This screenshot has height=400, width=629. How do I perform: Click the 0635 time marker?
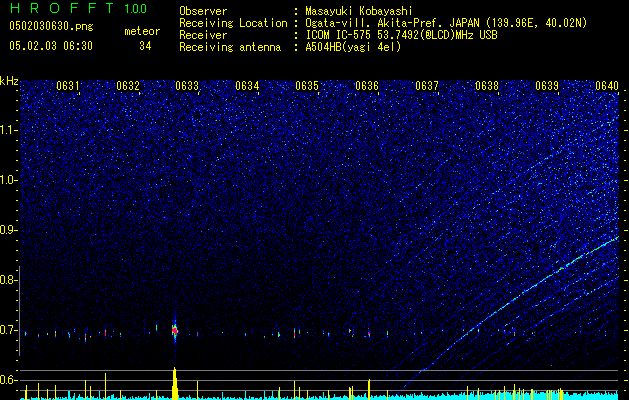pos(307,86)
